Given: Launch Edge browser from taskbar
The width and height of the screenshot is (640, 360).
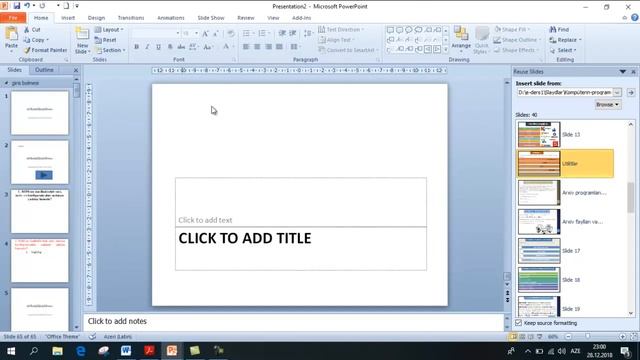Looking at the screenshot, I should coord(80,351).
